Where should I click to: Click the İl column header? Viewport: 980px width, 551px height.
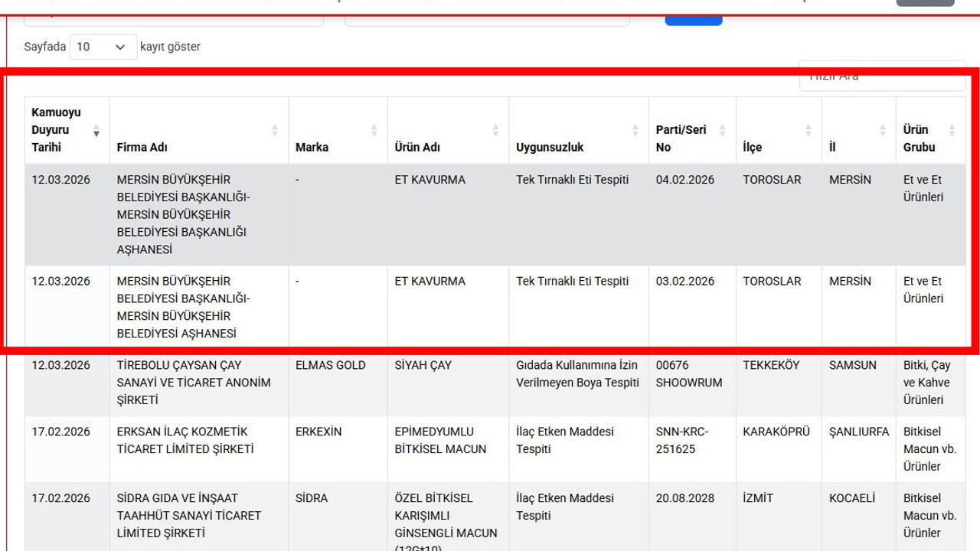point(832,147)
